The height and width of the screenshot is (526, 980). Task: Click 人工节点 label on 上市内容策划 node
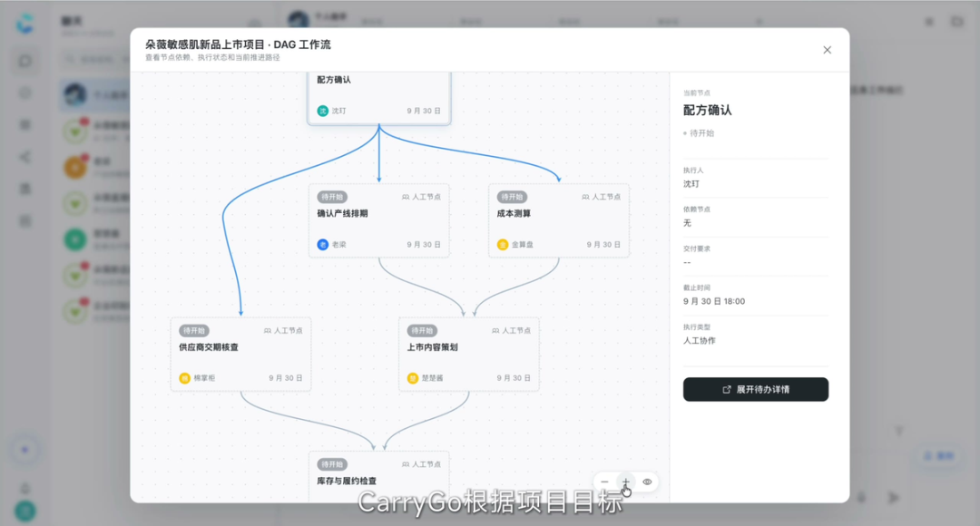coord(511,330)
